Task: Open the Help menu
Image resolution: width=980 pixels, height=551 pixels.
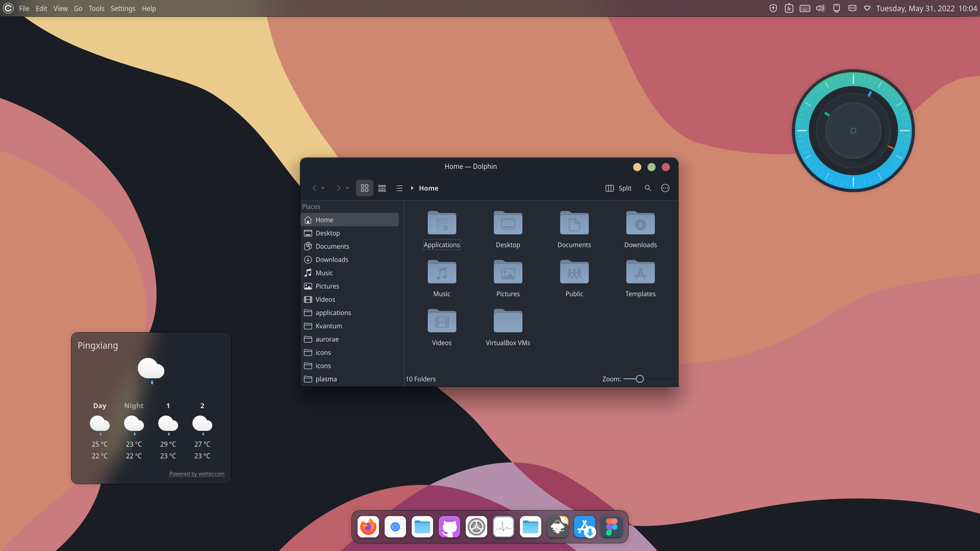Action: (x=149, y=9)
